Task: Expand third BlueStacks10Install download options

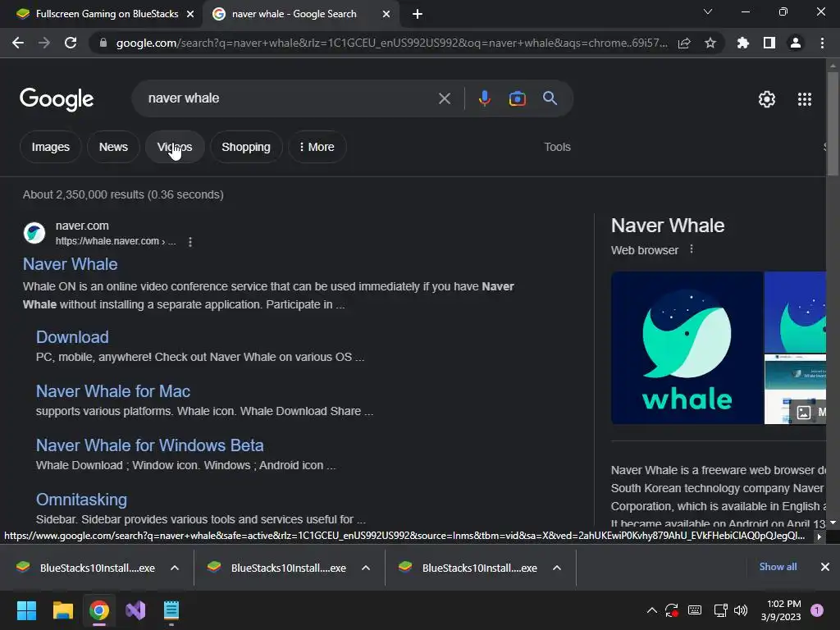Action: (x=557, y=568)
